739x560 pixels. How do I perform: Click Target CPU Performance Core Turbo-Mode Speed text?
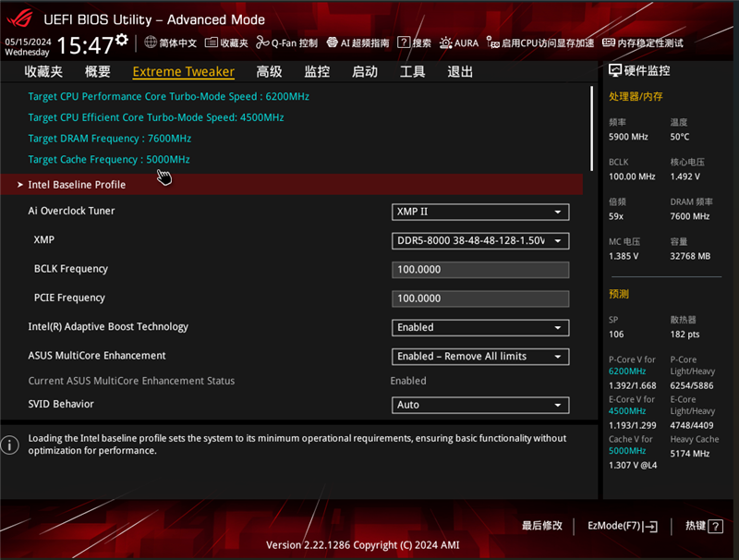point(169,96)
